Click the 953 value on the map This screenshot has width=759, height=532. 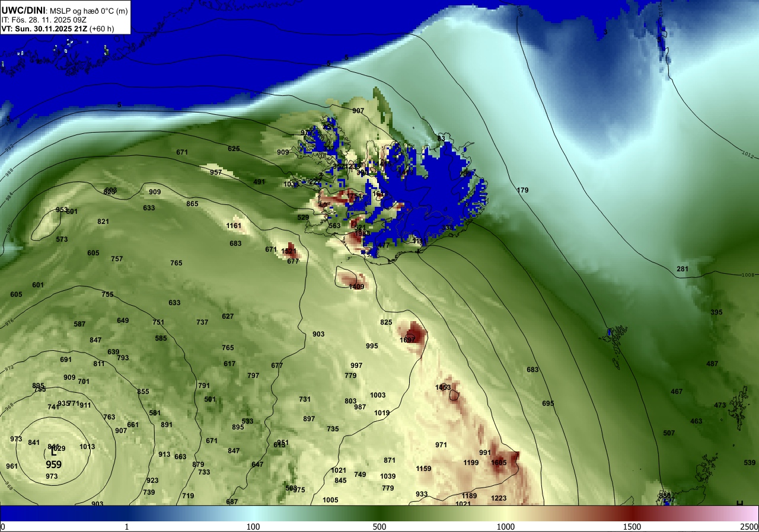tap(62, 210)
